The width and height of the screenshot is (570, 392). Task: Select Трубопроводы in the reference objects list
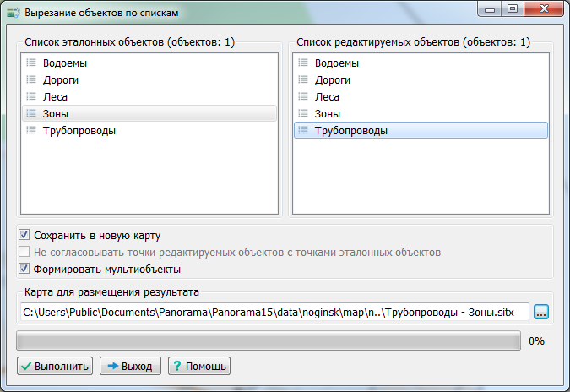79,130
